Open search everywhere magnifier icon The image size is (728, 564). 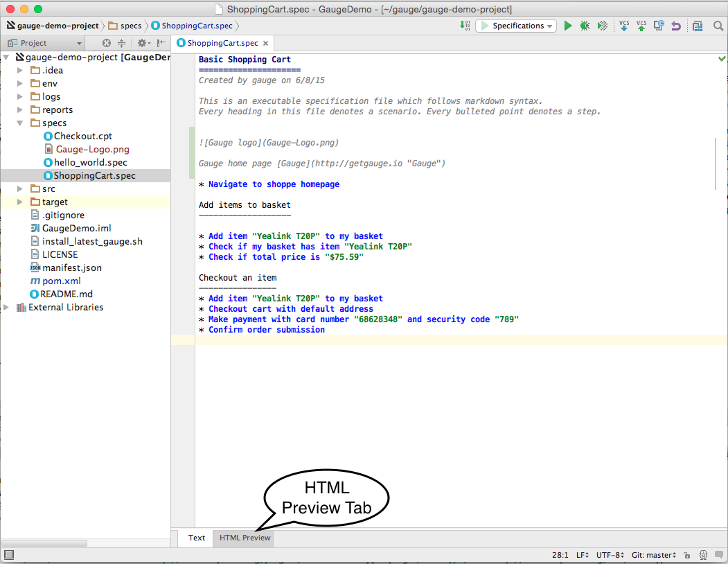pyautogui.click(x=717, y=26)
